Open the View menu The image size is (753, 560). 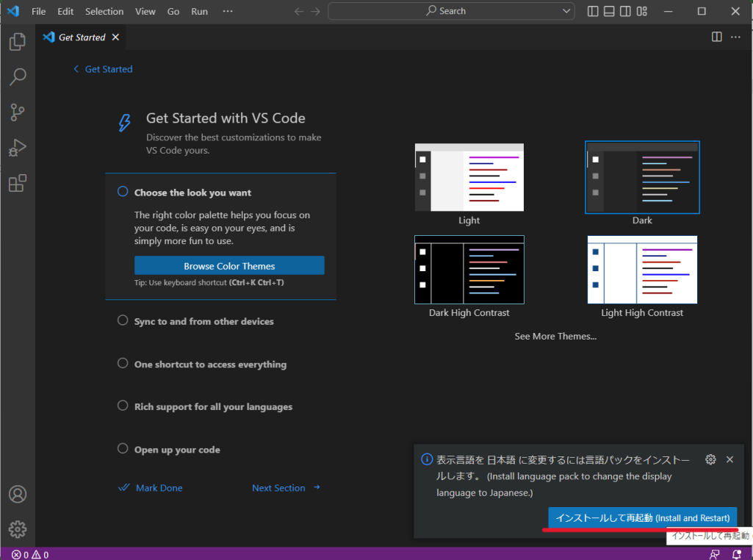pyautogui.click(x=145, y=11)
